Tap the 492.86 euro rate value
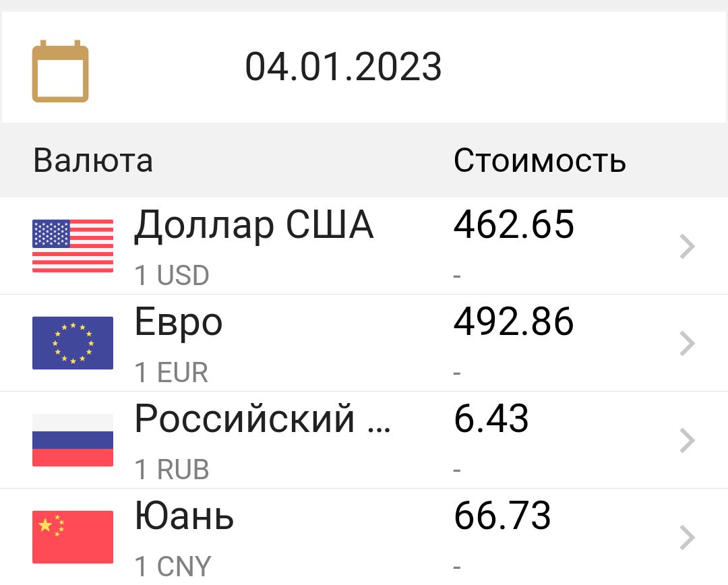728x585 pixels. click(x=514, y=323)
